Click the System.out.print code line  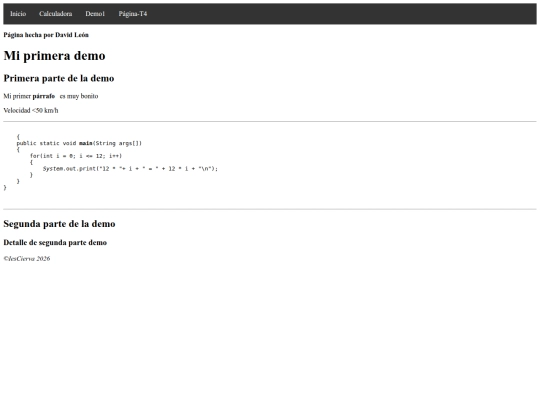point(130,169)
